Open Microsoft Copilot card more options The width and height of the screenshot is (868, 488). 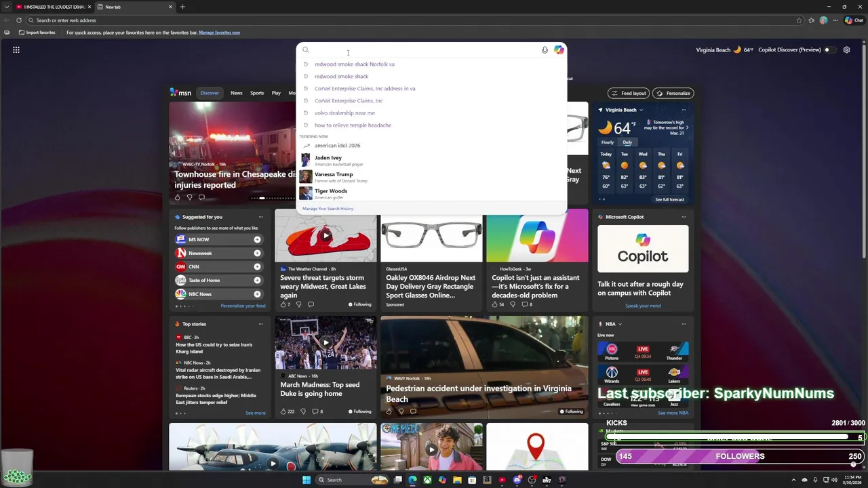coord(684,217)
